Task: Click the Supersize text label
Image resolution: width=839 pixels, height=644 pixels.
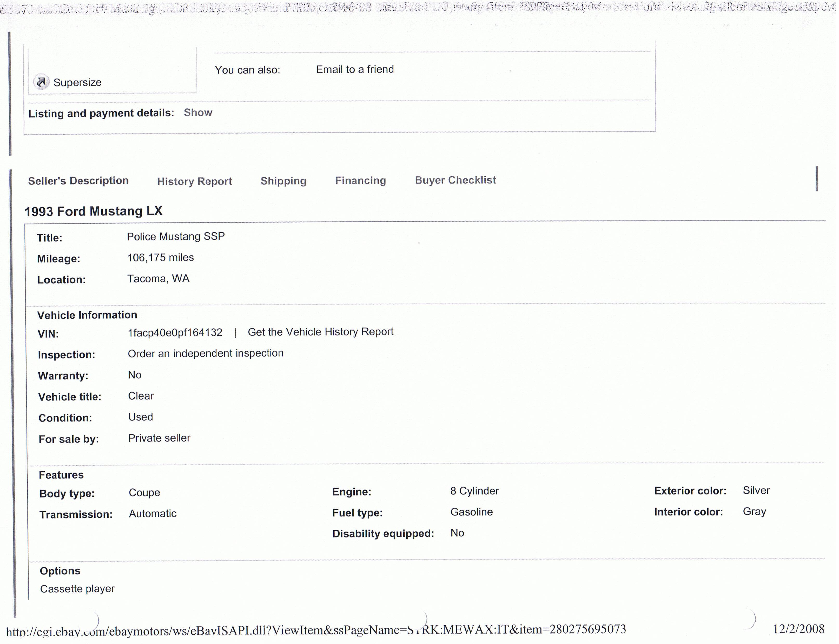Action: (x=77, y=82)
